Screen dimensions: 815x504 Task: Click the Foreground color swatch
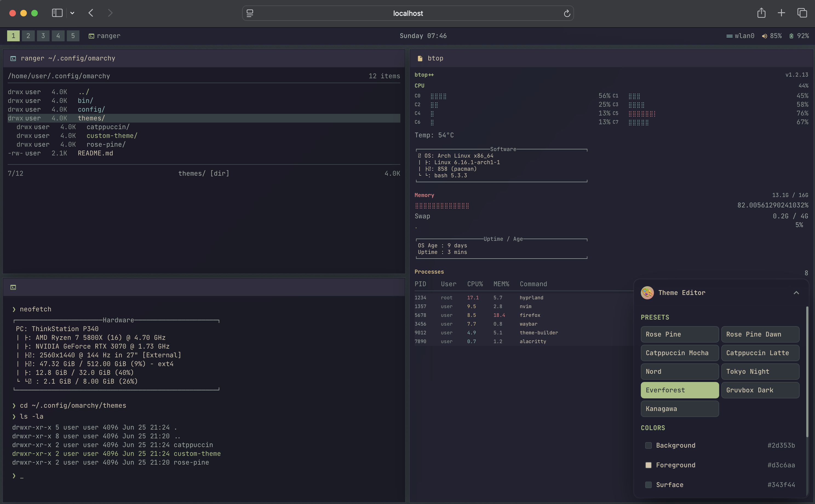click(x=648, y=465)
